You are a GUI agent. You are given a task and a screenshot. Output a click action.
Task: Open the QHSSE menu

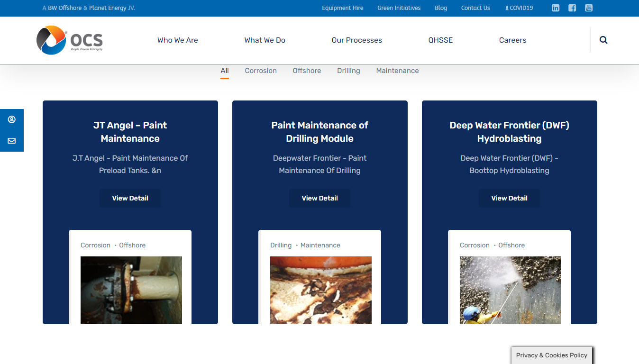tap(440, 40)
